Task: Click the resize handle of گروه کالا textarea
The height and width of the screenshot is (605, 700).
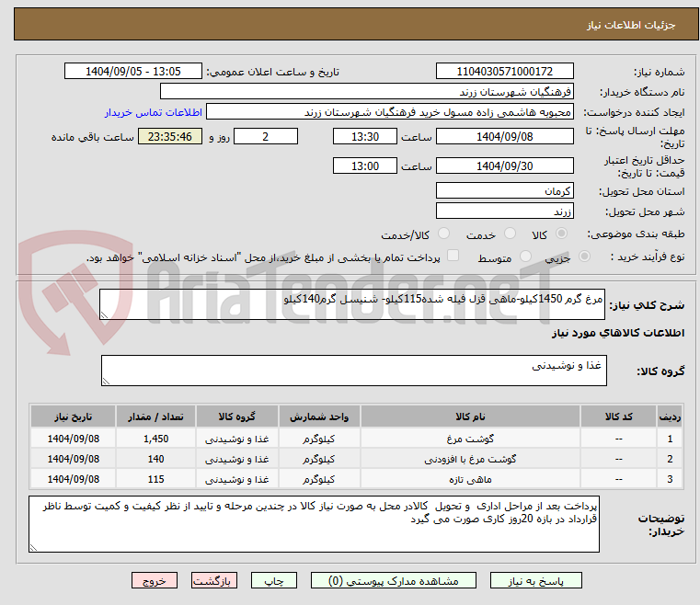Action: [x=107, y=381]
